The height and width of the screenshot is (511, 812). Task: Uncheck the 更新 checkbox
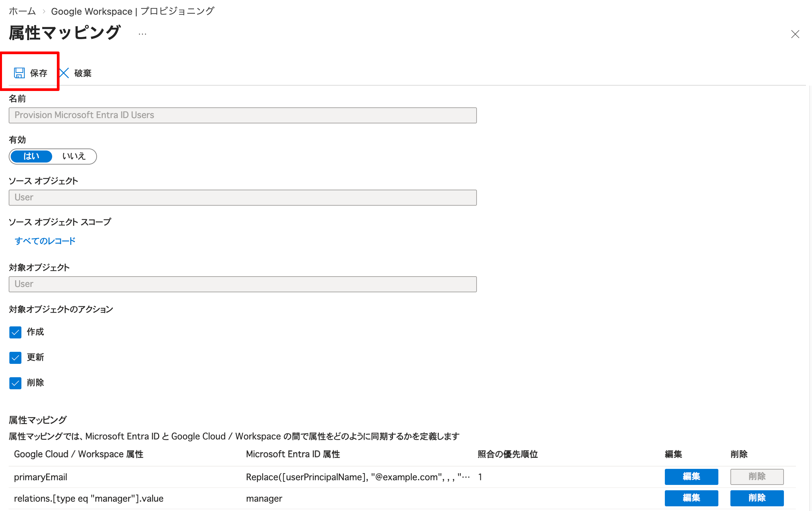coord(15,357)
